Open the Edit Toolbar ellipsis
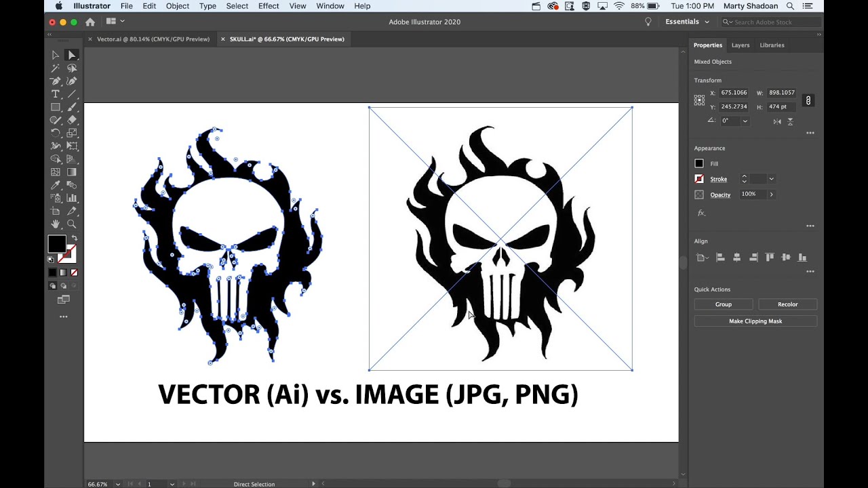This screenshot has width=868, height=488. pyautogui.click(x=64, y=317)
